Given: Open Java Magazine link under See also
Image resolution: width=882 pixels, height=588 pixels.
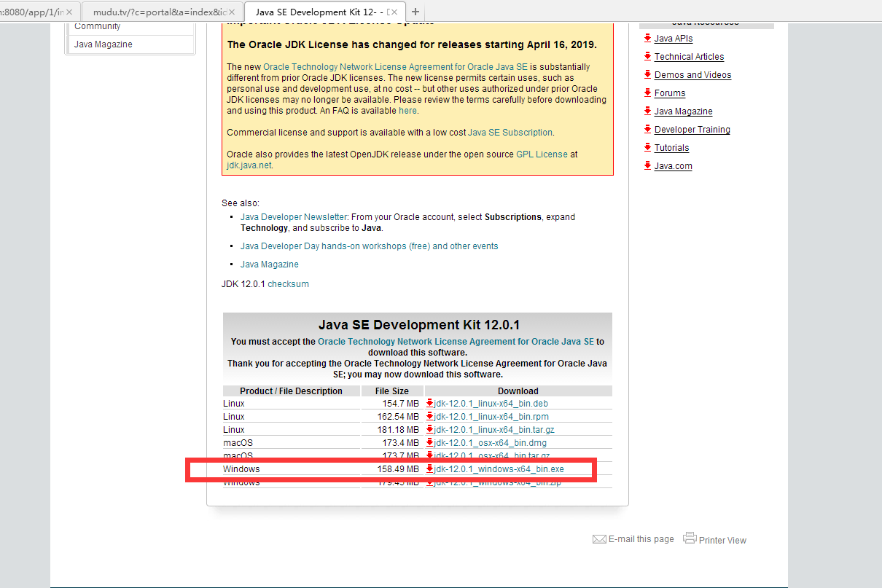Looking at the screenshot, I should tap(270, 264).
